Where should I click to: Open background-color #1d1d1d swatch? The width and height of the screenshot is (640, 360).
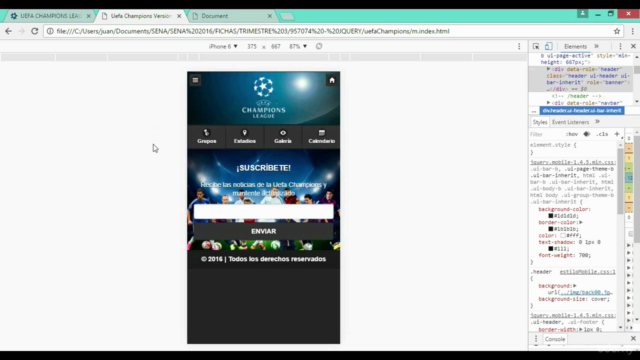coord(551,216)
